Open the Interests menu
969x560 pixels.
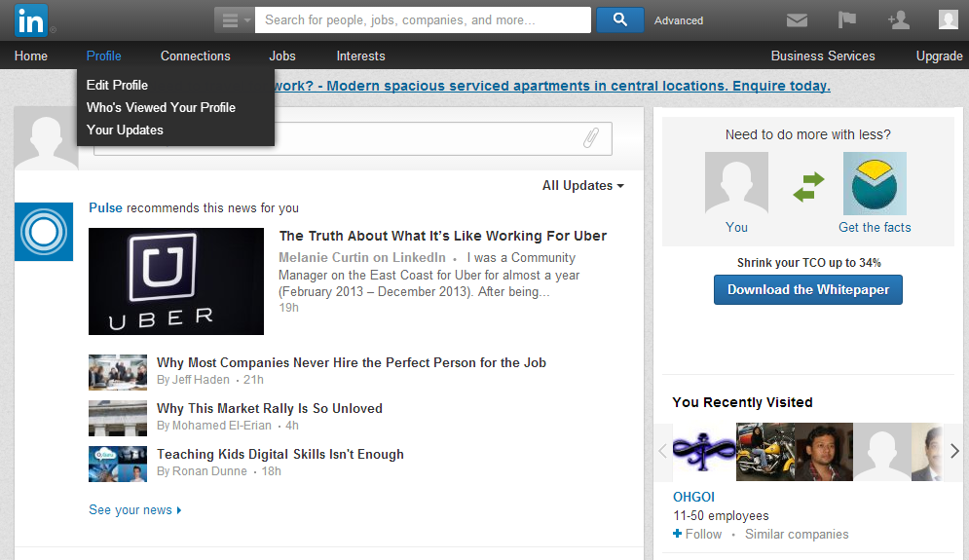pos(361,56)
